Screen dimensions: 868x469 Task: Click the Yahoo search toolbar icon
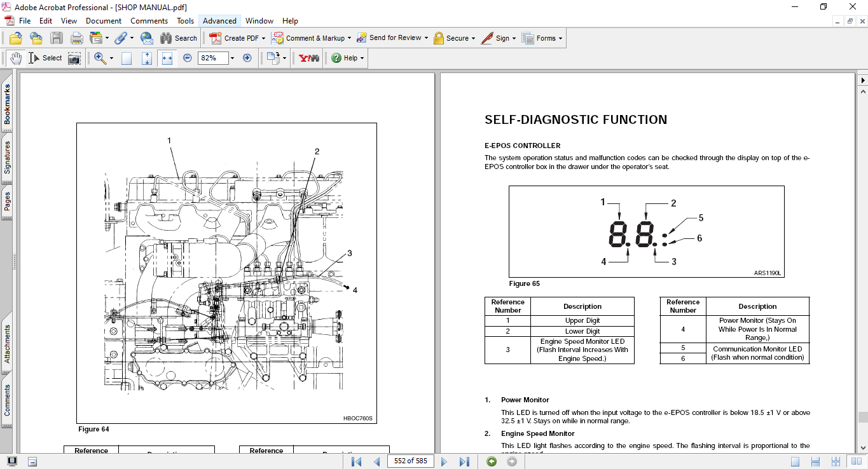click(x=309, y=58)
